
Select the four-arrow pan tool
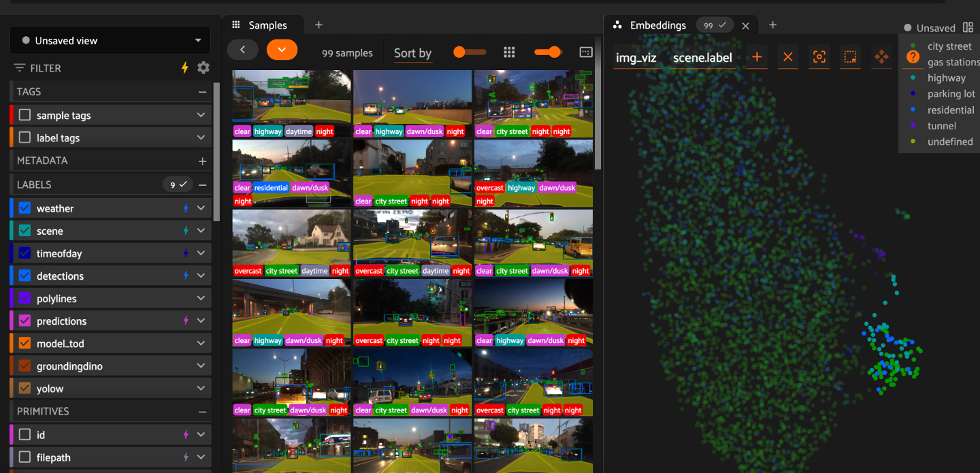pyautogui.click(x=881, y=57)
